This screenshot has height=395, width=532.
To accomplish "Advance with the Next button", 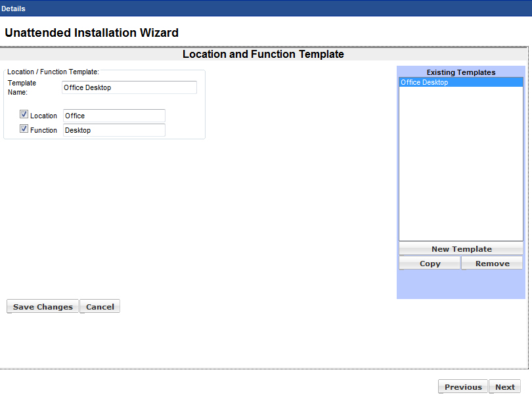I will [505, 387].
